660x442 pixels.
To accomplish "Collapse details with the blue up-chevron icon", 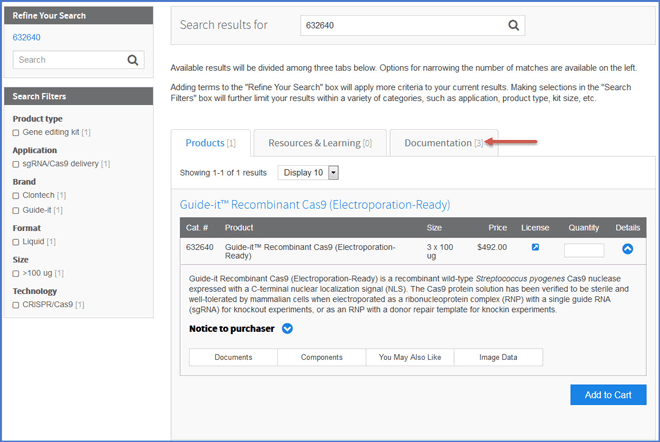I will tap(627, 249).
